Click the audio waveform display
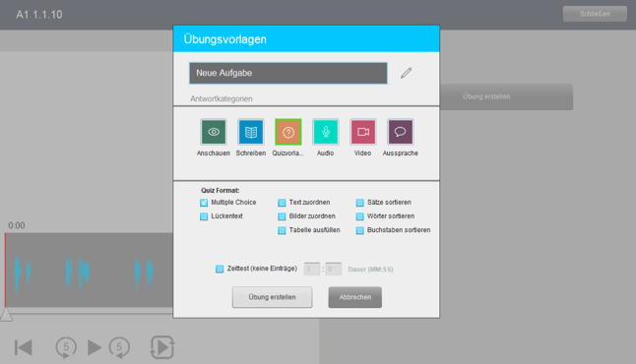Screen dimensions: 636x364 pyautogui.click(x=89, y=270)
